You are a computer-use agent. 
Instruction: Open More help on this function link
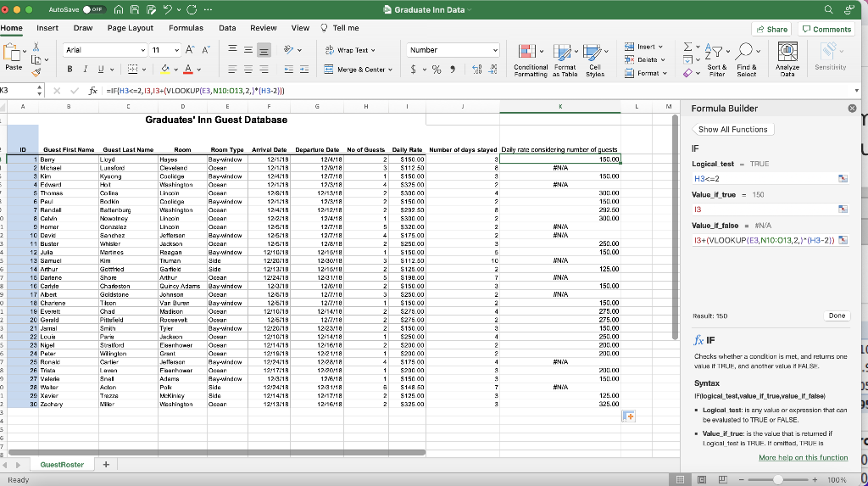[803, 457]
